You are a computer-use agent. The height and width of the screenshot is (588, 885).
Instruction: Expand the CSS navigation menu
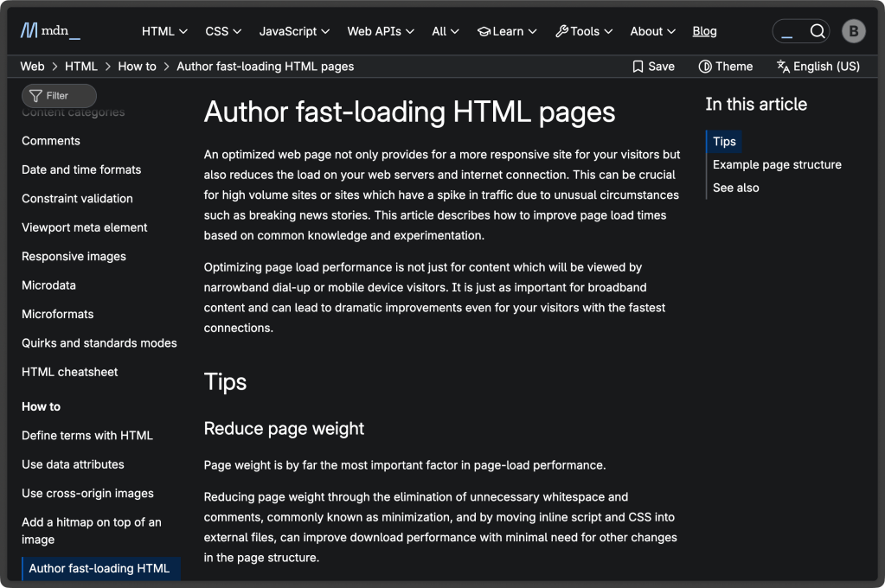click(223, 31)
